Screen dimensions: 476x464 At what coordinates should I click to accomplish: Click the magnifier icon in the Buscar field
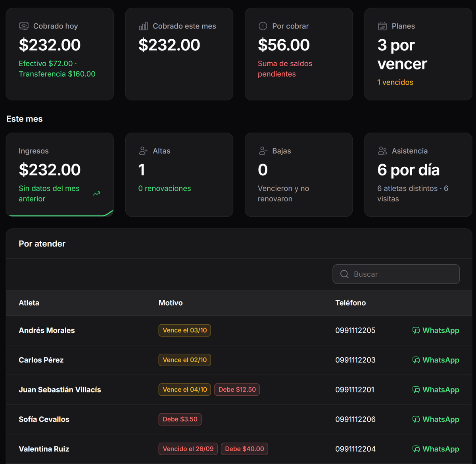pos(345,274)
